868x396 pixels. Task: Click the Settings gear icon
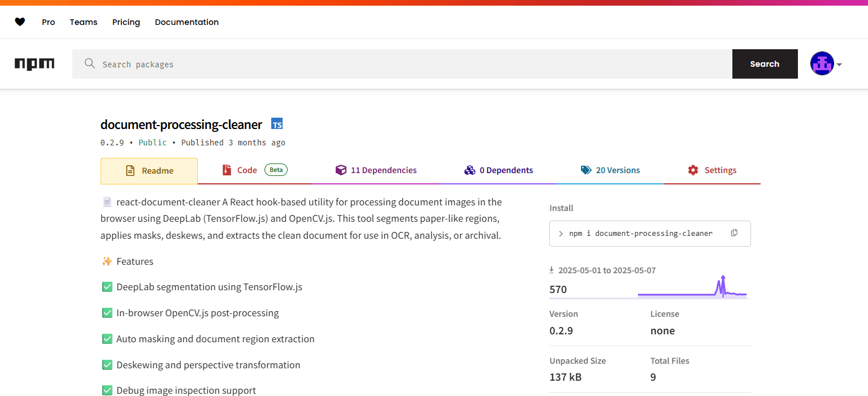(693, 170)
